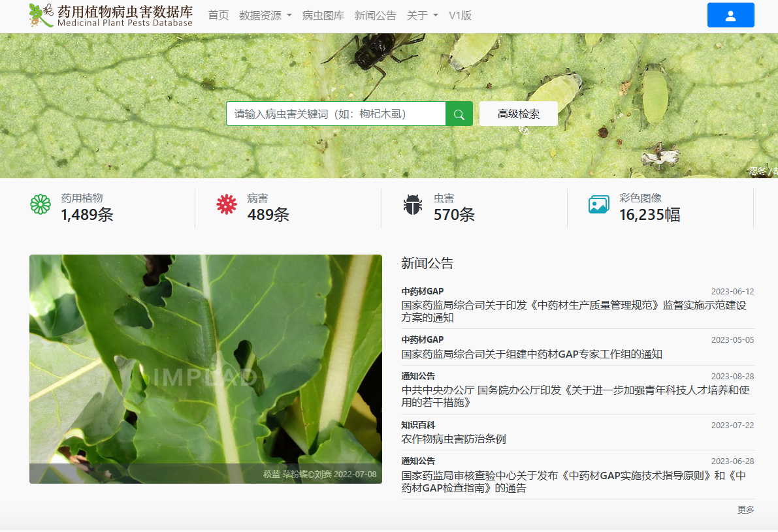
Task: Click the 彩色图像 picture icon
Action: pos(599,204)
